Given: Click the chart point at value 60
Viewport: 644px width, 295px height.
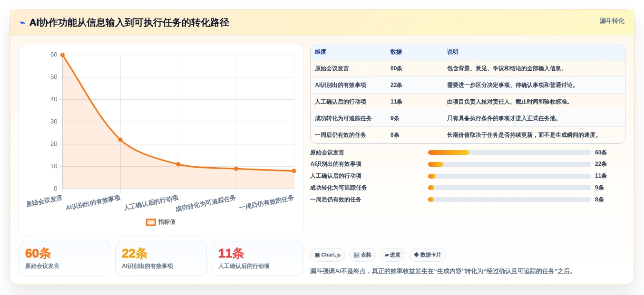Looking at the screenshot, I should [62, 55].
